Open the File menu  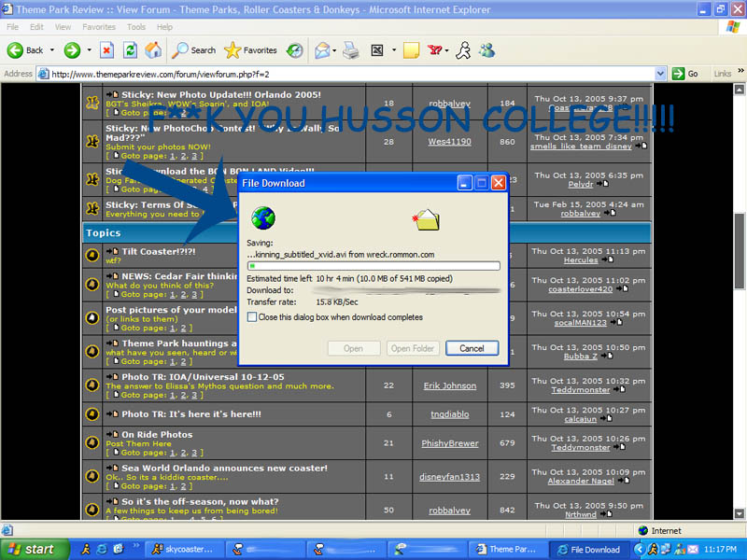(12, 27)
